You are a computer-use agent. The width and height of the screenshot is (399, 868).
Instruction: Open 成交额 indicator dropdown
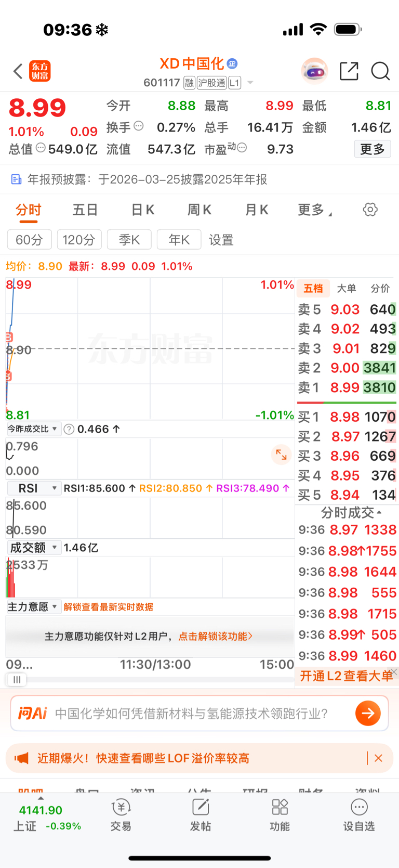point(34,548)
